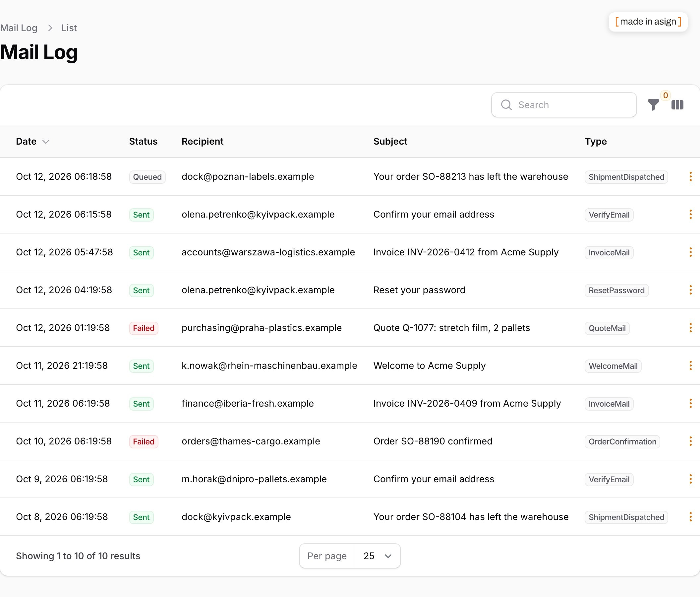Open actions menu for purchasing@praha-plastics.example row
This screenshot has height=597, width=700.
point(690,328)
